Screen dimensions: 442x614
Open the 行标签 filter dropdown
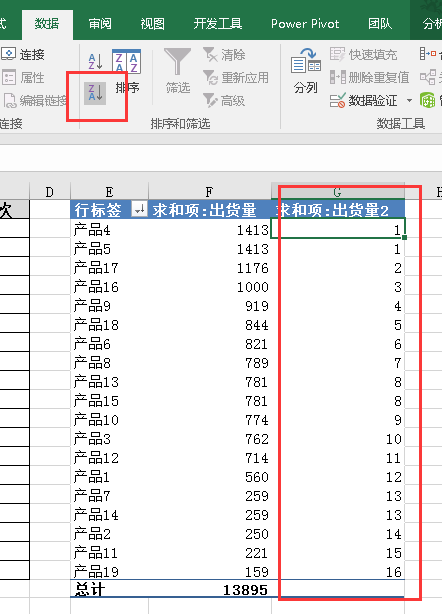pyautogui.click(x=139, y=209)
